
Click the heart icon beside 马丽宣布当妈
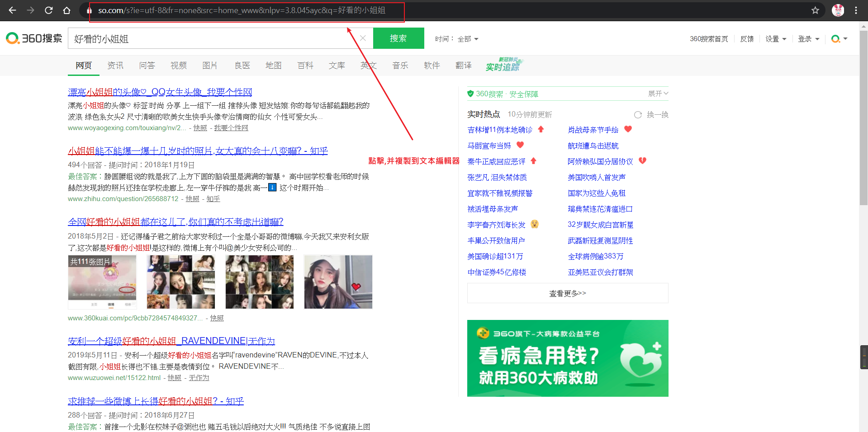point(520,145)
